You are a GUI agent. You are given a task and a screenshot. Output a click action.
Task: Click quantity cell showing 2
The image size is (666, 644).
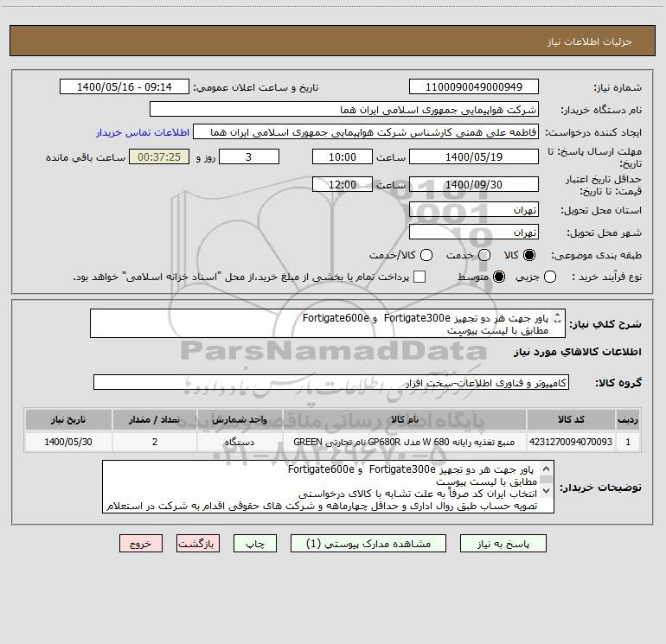click(x=155, y=442)
